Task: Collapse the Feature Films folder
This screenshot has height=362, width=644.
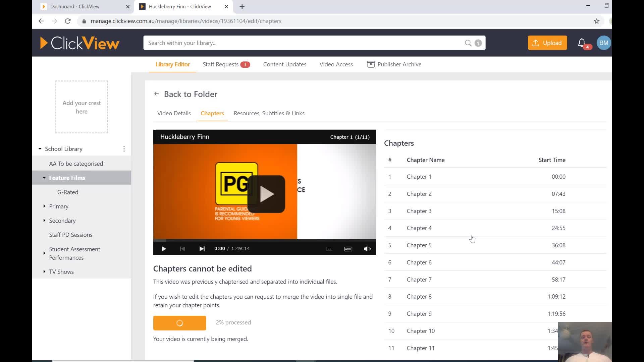Action: 44,178
